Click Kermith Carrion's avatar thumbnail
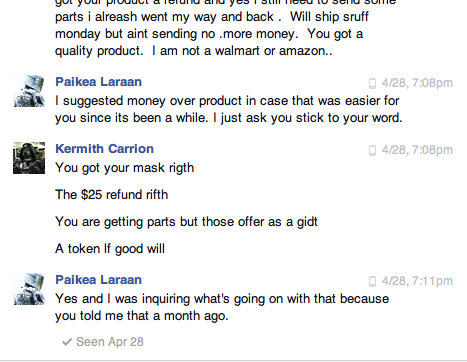Image resolution: width=467 pixels, height=362 pixels. (x=29, y=158)
